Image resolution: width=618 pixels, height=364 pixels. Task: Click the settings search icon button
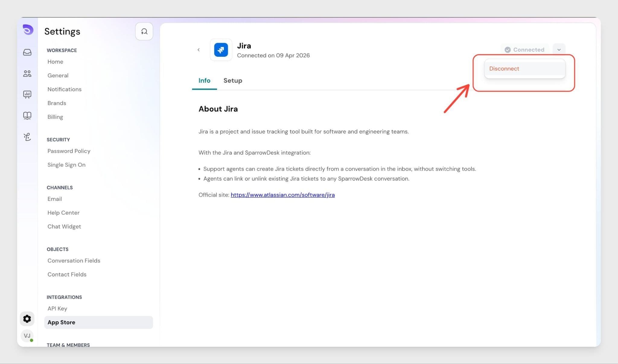click(144, 31)
